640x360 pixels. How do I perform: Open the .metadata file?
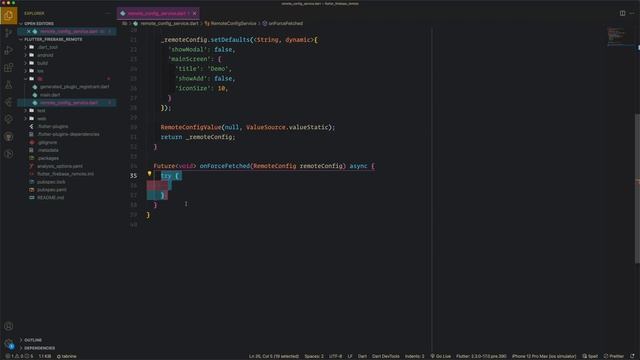48,150
